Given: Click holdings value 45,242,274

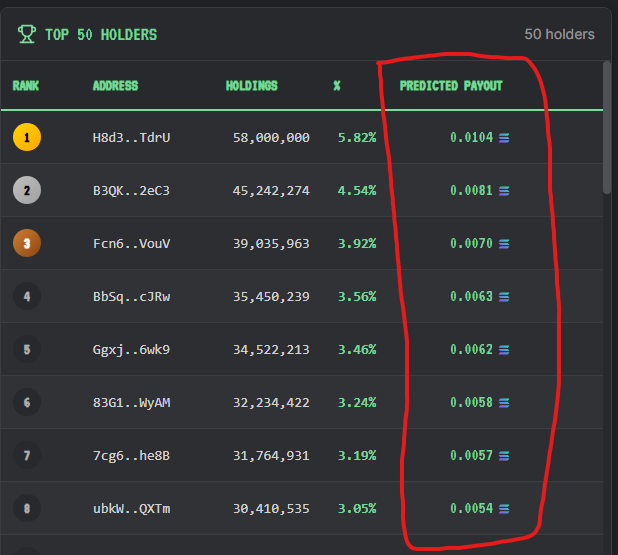Looking at the screenshot, I should tap(271, 191).
